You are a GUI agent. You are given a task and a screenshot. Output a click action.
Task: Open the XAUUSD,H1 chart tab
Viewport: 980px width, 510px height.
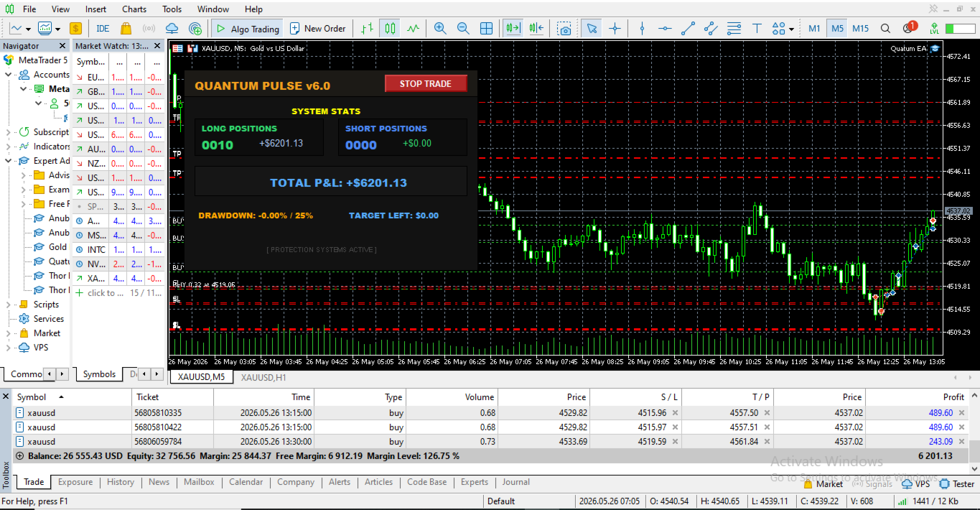[263, 376]
